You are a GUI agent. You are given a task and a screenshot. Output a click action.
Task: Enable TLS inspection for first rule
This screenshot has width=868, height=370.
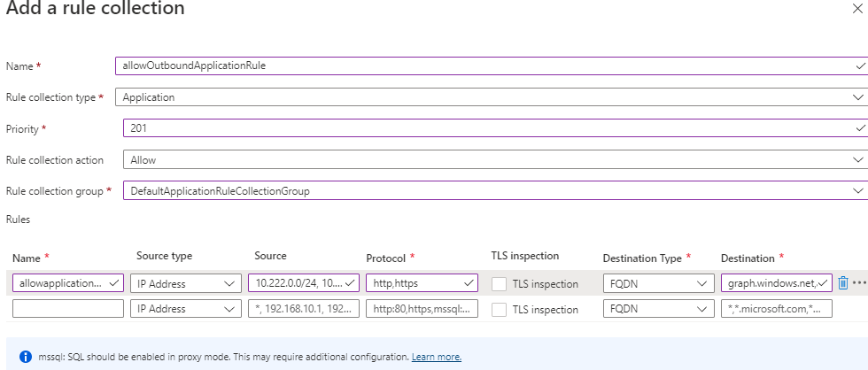(x=500, y=283)
